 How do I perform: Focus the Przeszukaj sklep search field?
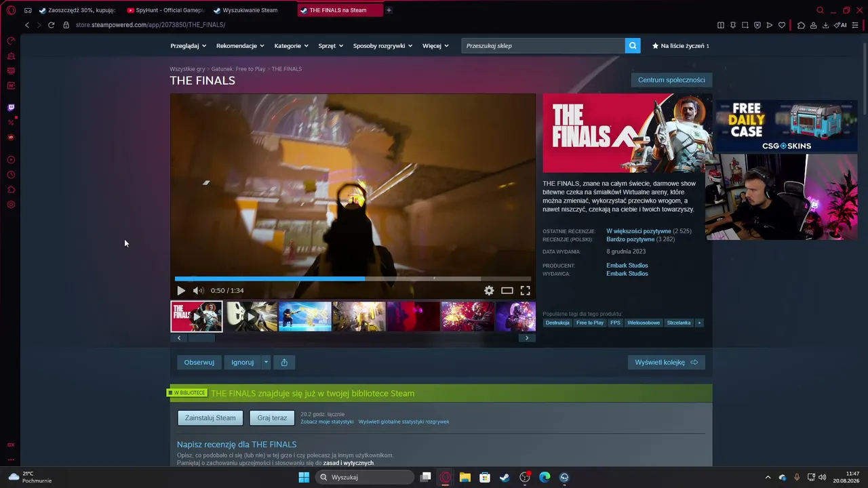[x=543, y=45]
